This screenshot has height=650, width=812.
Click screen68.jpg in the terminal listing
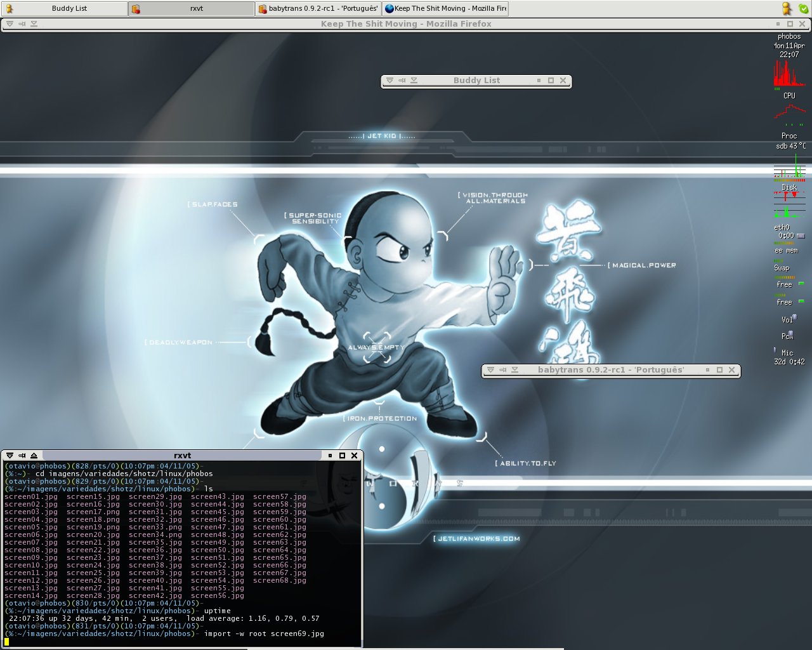[280, 580]
